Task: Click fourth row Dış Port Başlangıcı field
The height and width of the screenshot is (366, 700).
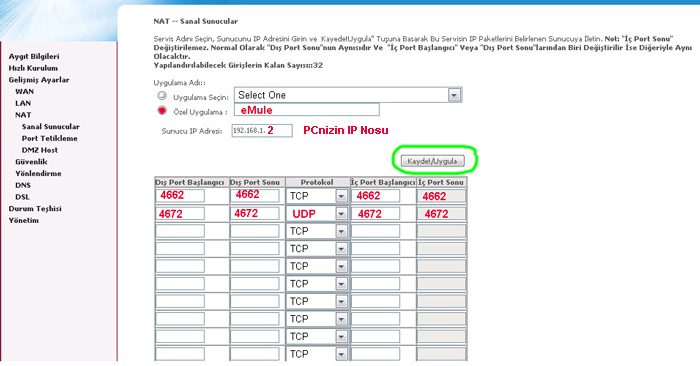Action: [x=180, y=248]
